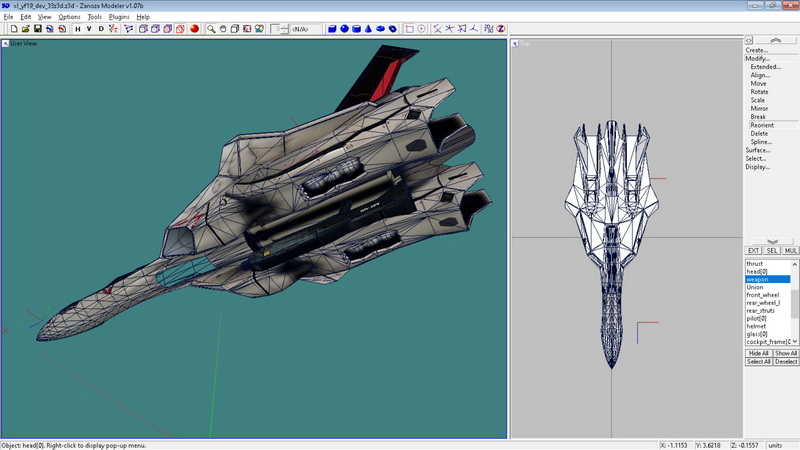Viewport: 800px width, 450px height.
Task: Toggle the SEL mode button
Action: point(772,251)
